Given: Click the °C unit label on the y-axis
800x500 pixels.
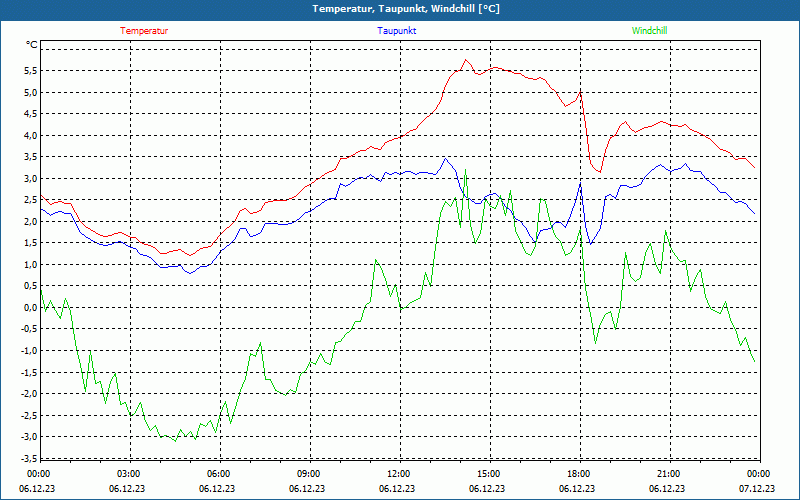Looking at the screenshot, I should (x=32, y=45).
